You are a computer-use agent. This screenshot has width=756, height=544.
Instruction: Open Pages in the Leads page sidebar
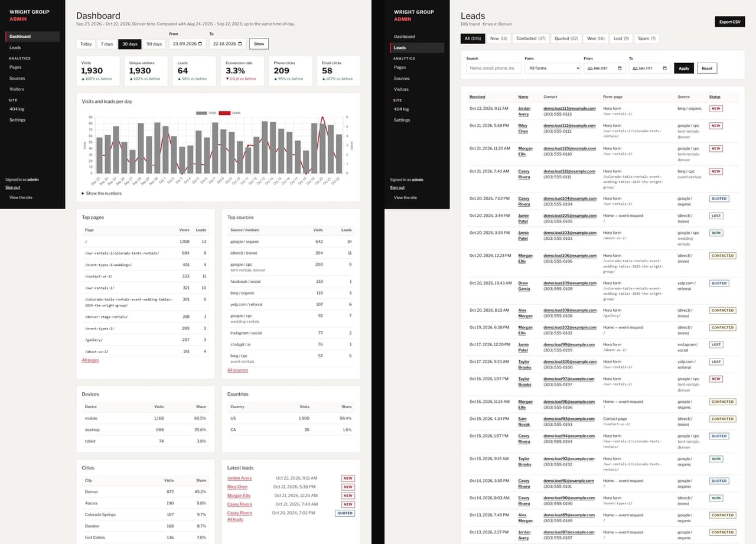417,67
